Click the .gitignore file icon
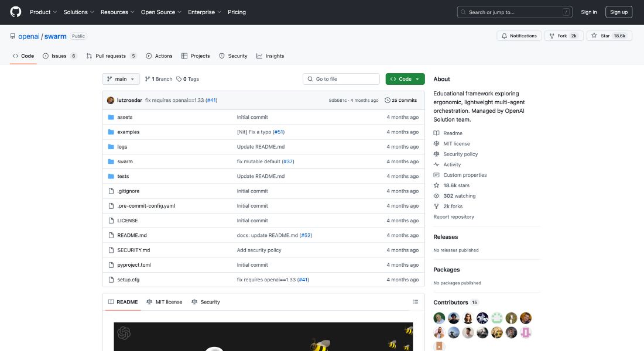 (x=111, y=191)
